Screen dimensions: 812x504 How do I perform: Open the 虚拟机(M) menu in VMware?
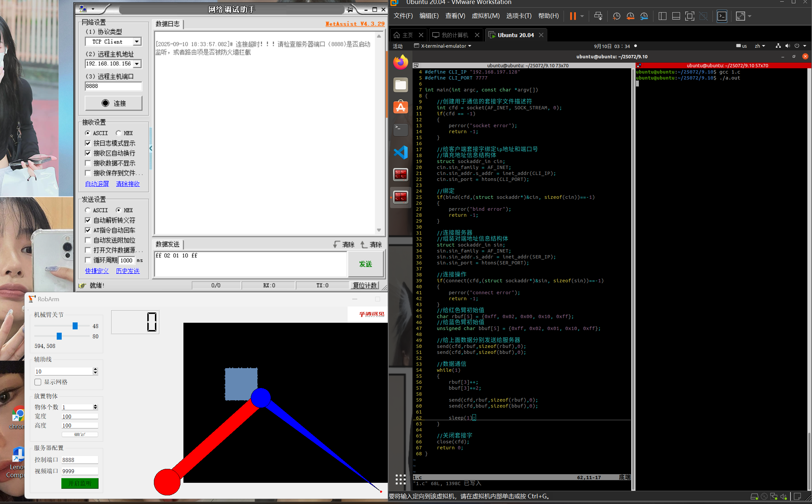[485, 16]
